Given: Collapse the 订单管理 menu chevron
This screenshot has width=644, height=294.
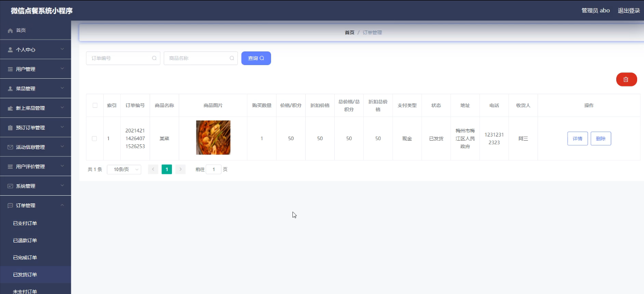Looking at the screenshot, I should [x=62, y=205].
